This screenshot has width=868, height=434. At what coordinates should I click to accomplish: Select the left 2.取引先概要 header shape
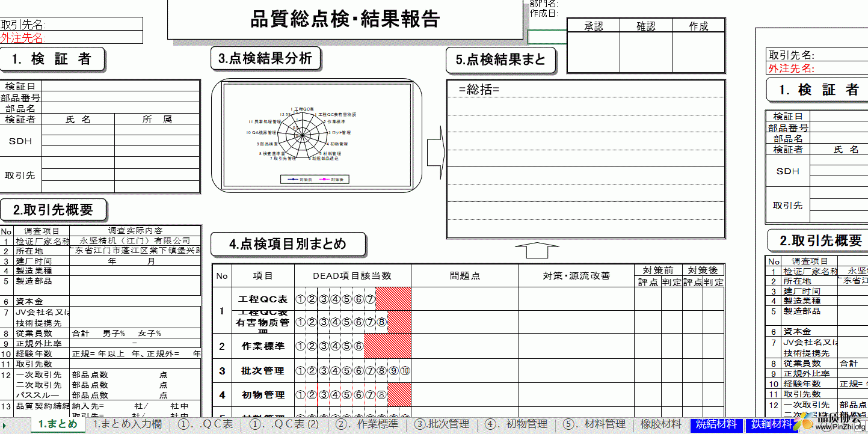tap(54, 210)
